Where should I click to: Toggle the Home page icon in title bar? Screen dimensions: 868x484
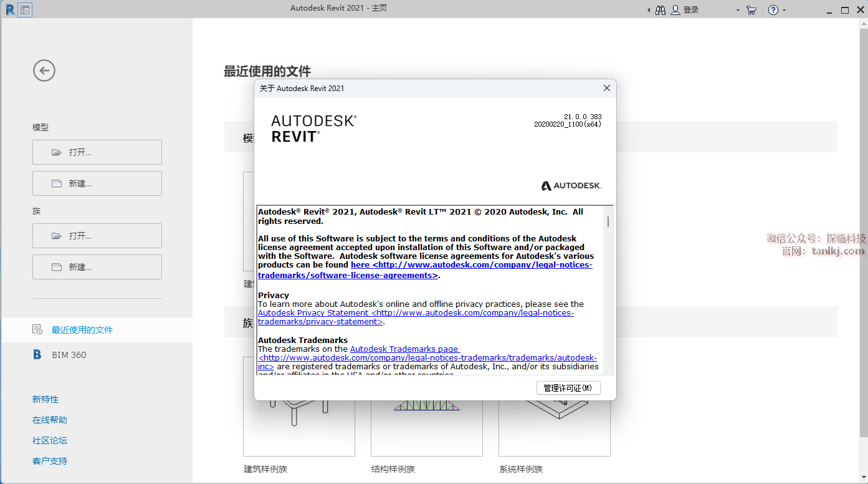pyautogui.click(x=25, y=10)
